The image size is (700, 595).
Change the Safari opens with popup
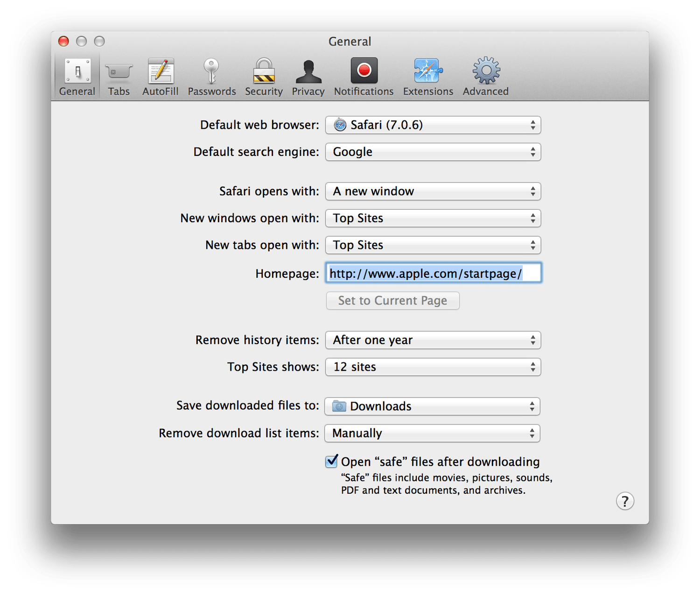click(x=433, y=191)
